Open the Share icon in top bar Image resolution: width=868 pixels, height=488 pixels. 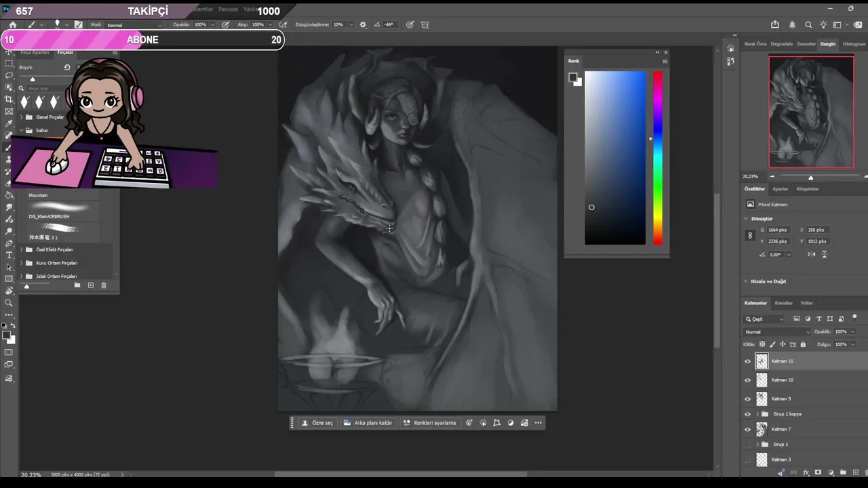point(775,24)
